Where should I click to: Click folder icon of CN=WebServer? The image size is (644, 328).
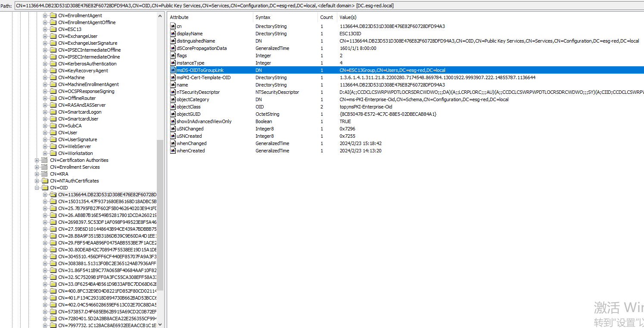[53, 146]
